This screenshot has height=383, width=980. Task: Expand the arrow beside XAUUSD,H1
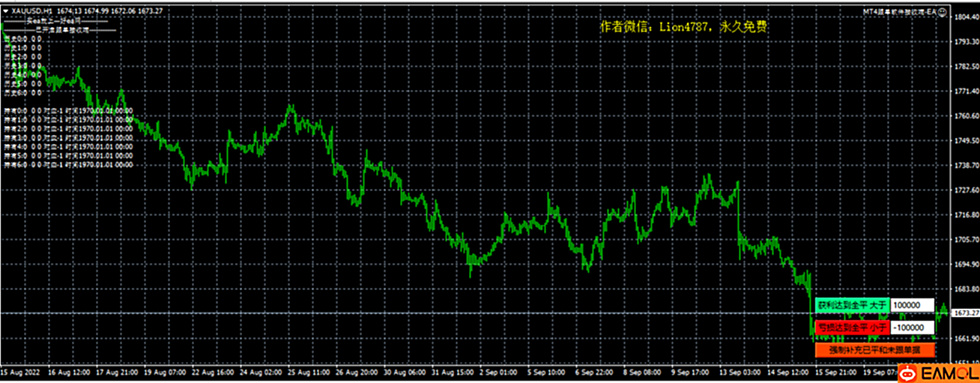coord(7,11)
